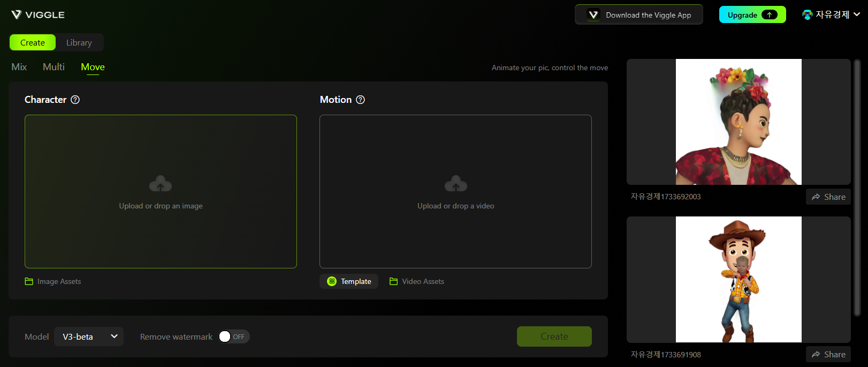Click the image upload cloud icon
The image size is (868, 367).
(161, 184)
